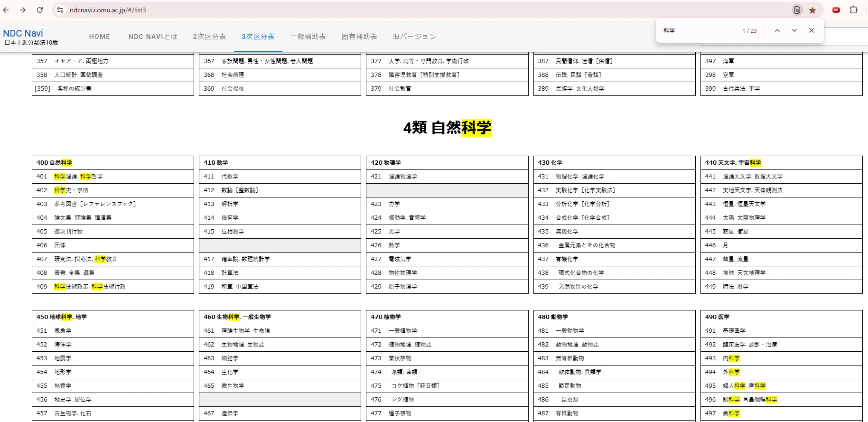Open site info icon in address bar
This screenshot has width=868, height=422.
point(60,10)
